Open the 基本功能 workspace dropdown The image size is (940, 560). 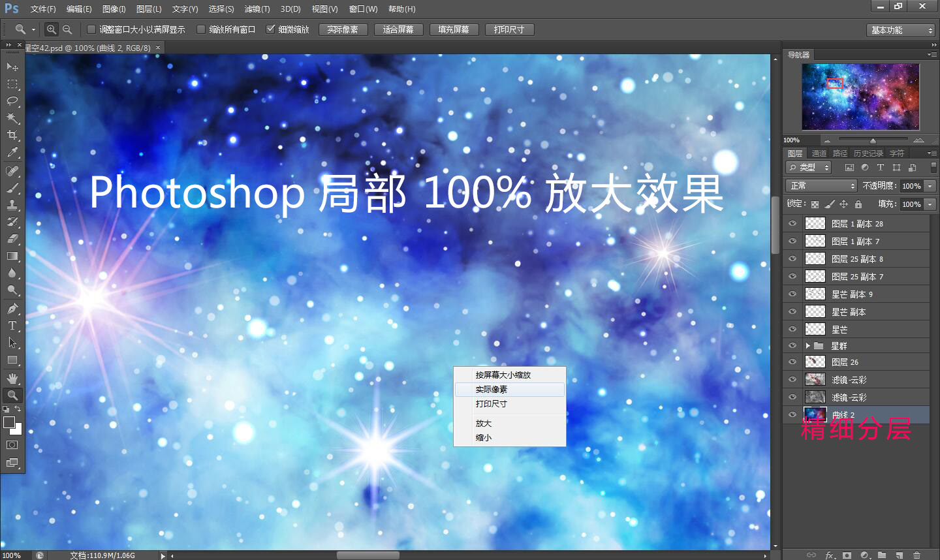pos(901,30)
